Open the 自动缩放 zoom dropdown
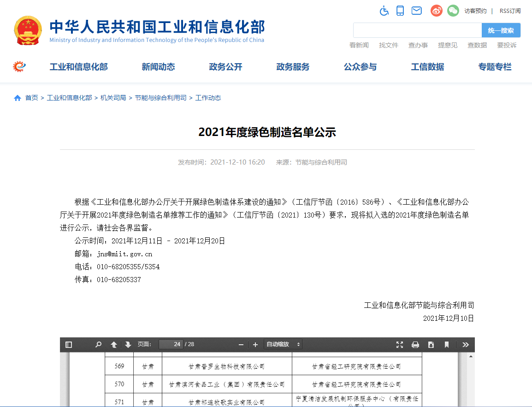The width and height of the screenshot is (532, 407). click(x=282, y=344)
